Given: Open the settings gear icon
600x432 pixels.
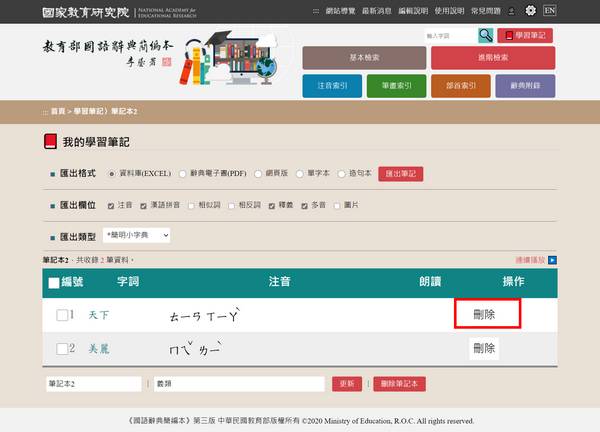Looking at the screenshot, I should [530, 10].
